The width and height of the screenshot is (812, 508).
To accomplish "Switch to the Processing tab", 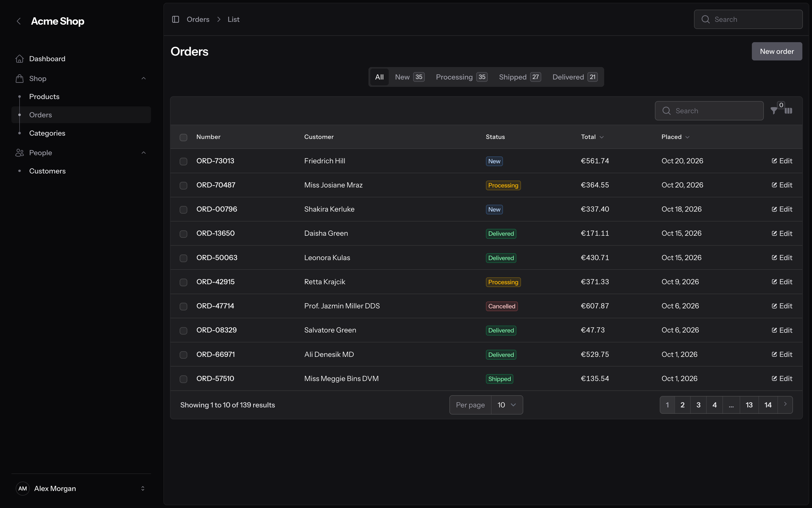I will pos(462,77).
